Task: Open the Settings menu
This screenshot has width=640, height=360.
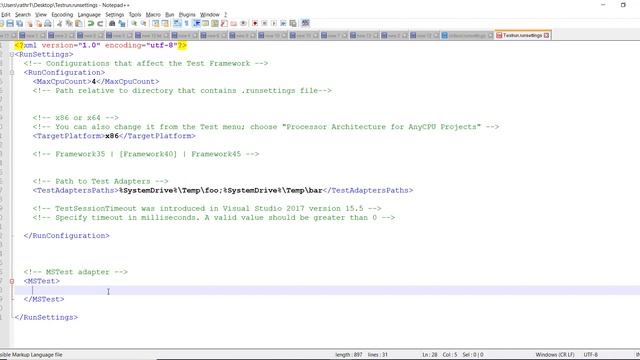Action: (x=115, y=15)
